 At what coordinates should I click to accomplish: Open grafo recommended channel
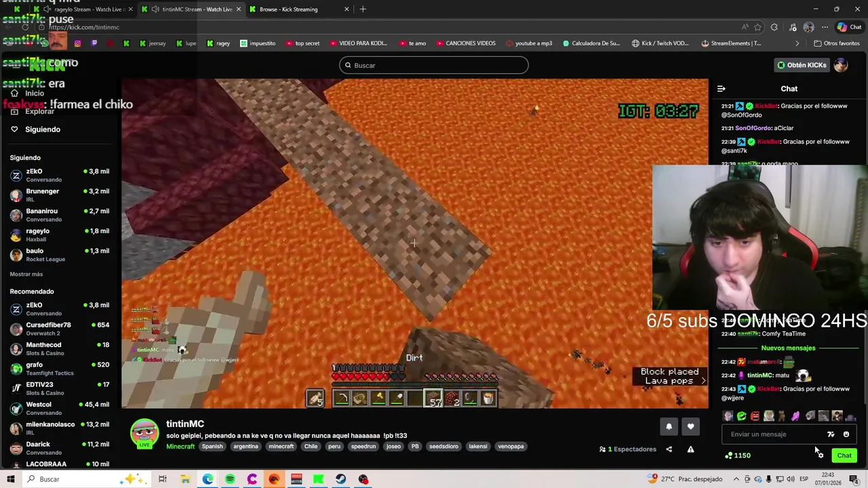pyautogui.click(x=60, y=369)
